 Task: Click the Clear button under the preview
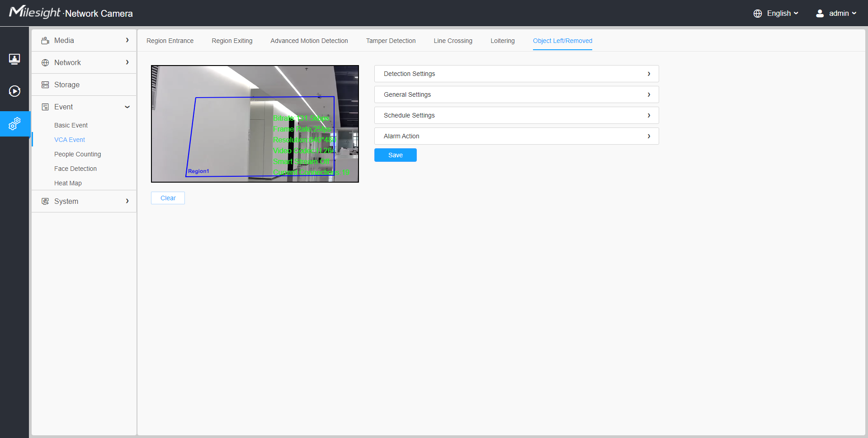coord(167,198)
